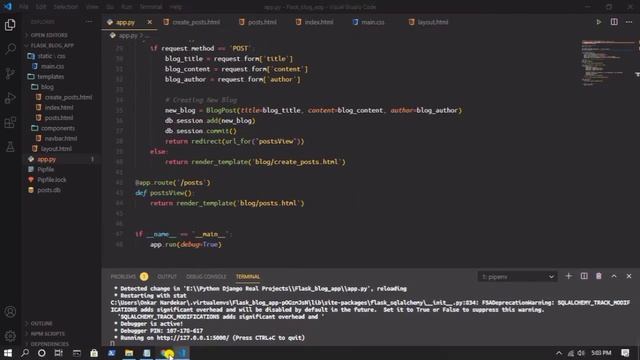Open notification center in system tray
The width and height of the screenshot is (640, 360).
click(x=625, y=353)
